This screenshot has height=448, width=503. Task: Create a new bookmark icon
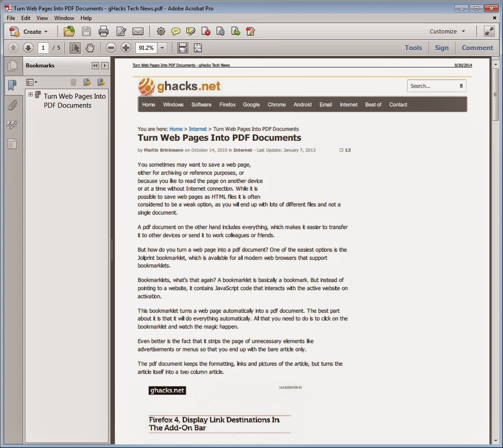click(87, 82)
